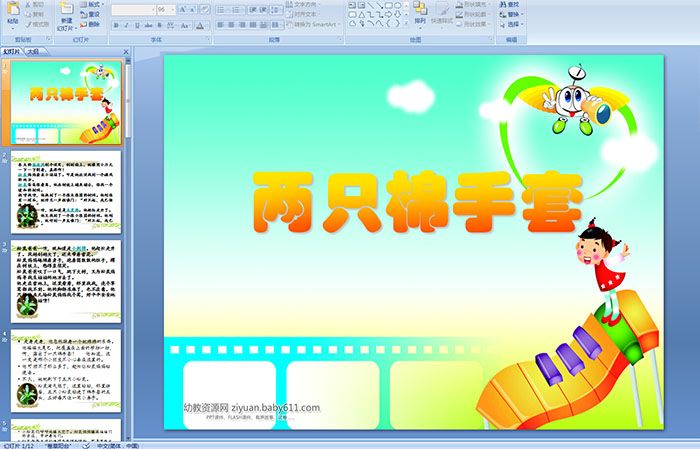Click Find (查找) binoculars button
The image size is (700, 449).
coord(509,4)
